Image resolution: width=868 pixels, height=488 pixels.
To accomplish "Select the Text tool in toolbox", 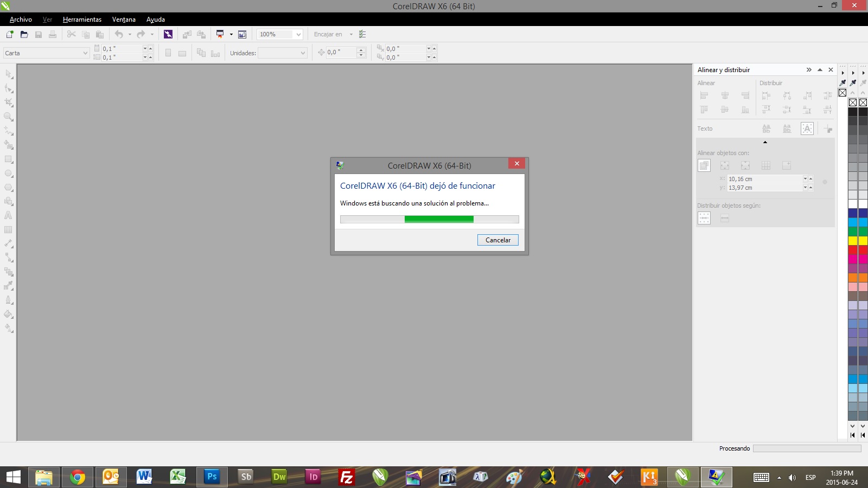I will [9, 215].
